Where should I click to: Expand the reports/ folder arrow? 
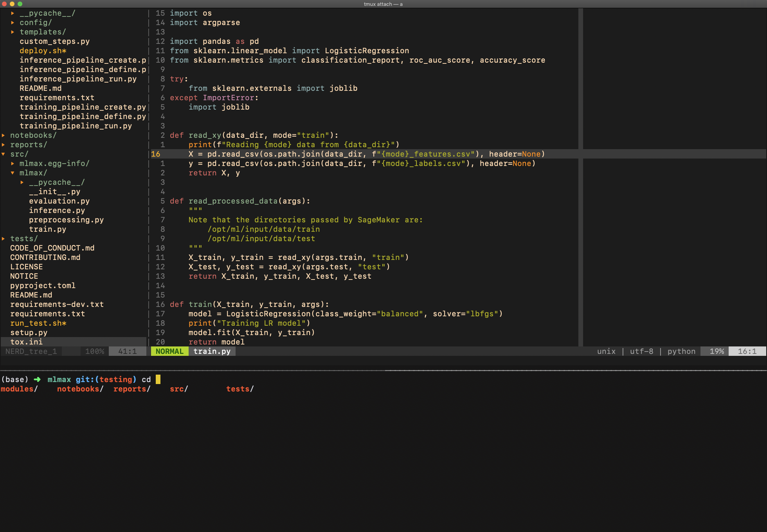tap(3, 145)
